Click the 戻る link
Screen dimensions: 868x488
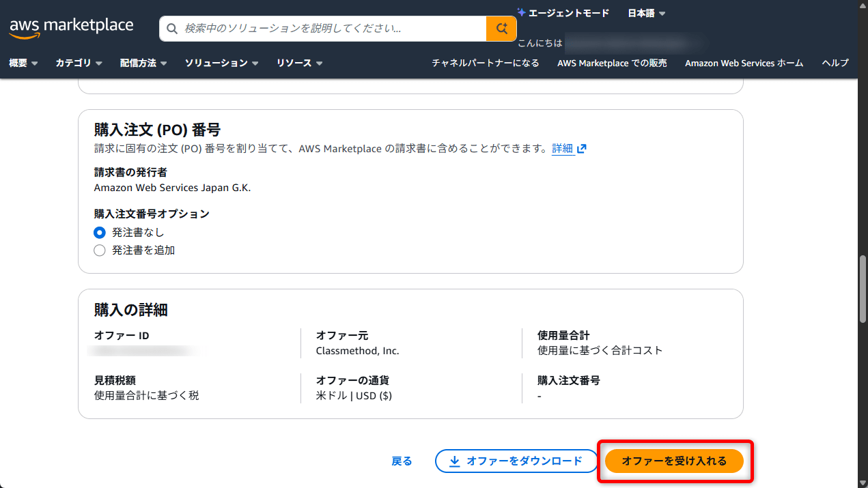coord(402,461)
